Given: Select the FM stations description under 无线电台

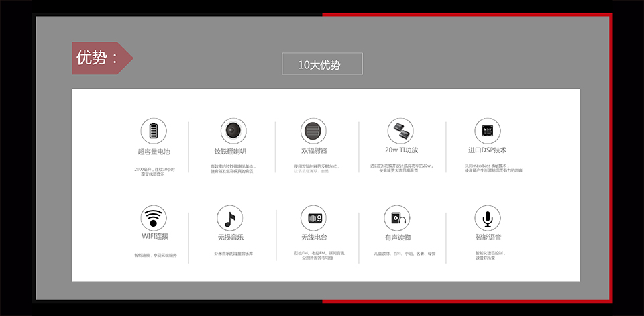Looking at the screenshot, I should click(x=319, y=255).
